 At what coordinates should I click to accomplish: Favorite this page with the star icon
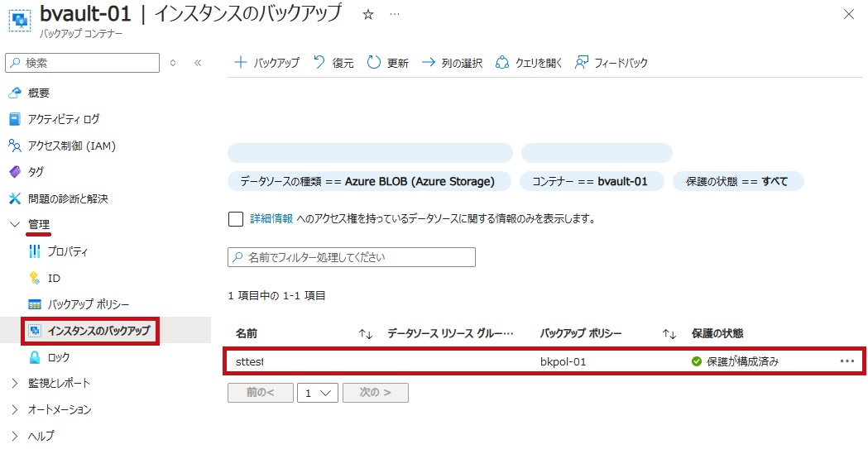pos(368,15)
